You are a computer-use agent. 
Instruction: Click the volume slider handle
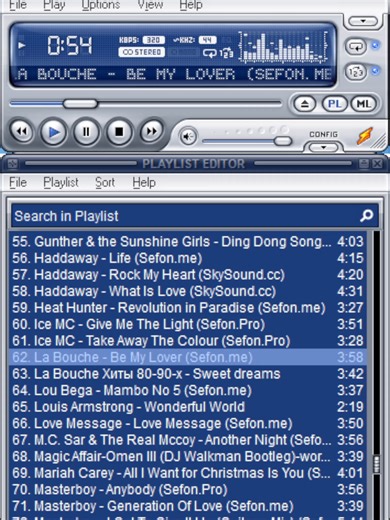pyautogui.click(x=283, y=141)
